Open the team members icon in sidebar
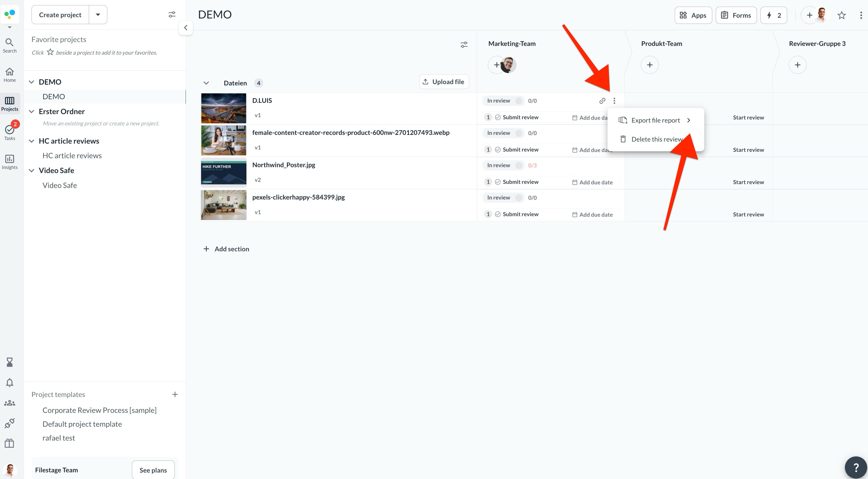This screenshot has width=868, height=479. pyautogui.click(x=9, y=403)
